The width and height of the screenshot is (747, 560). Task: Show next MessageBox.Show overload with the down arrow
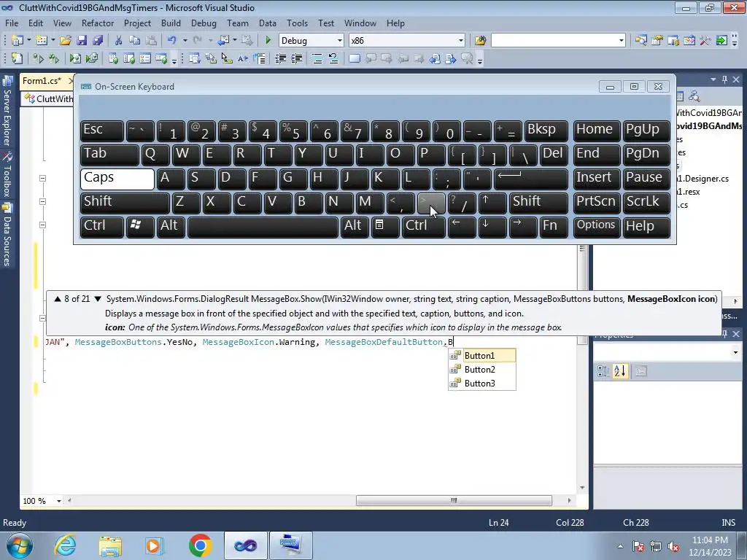coord(98,299)
